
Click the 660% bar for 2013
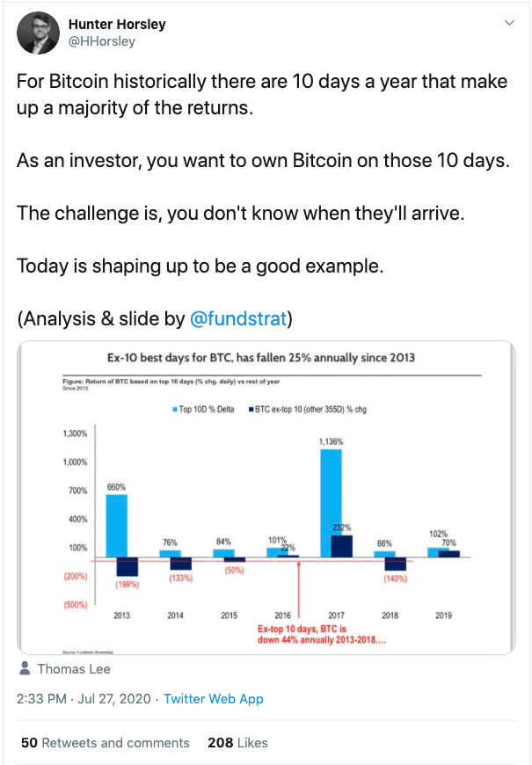(x=117, y=526)
